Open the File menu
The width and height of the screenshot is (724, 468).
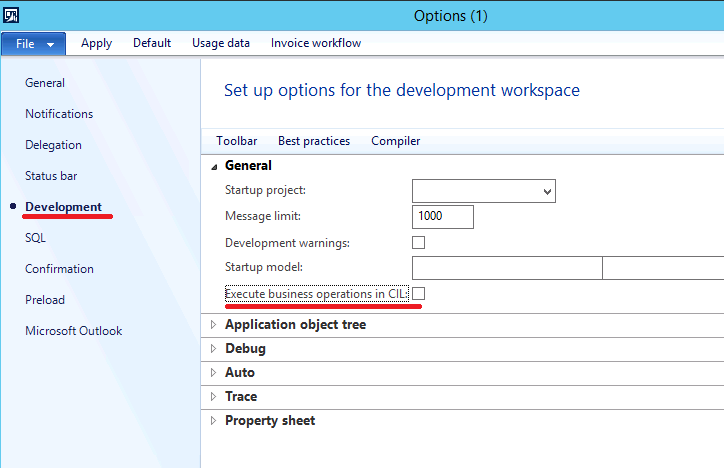(33, 44)
